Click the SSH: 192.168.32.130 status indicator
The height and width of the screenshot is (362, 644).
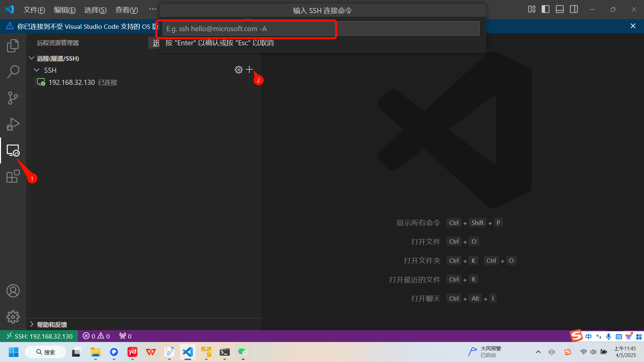coord(39,336)
